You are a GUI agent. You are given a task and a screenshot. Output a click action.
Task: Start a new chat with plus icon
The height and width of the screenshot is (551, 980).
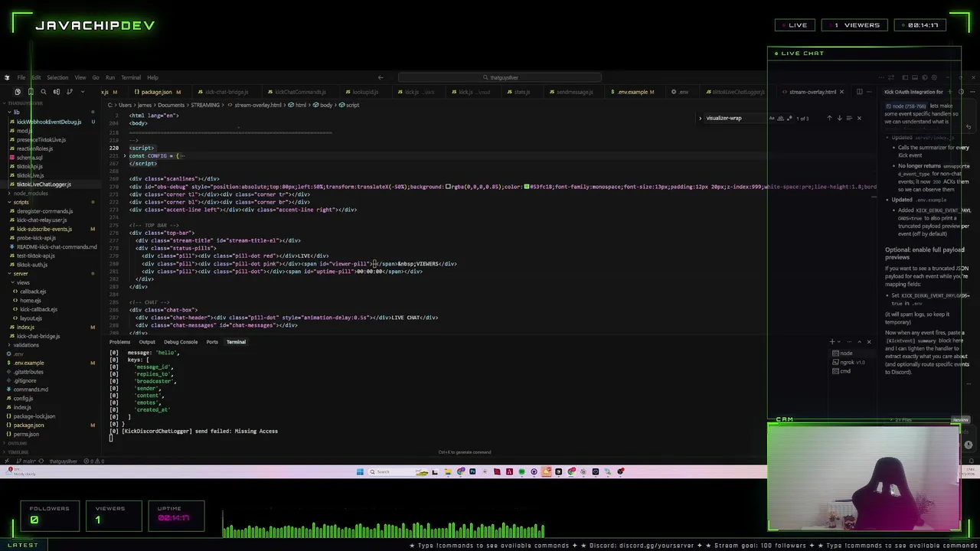pos(950,92)
